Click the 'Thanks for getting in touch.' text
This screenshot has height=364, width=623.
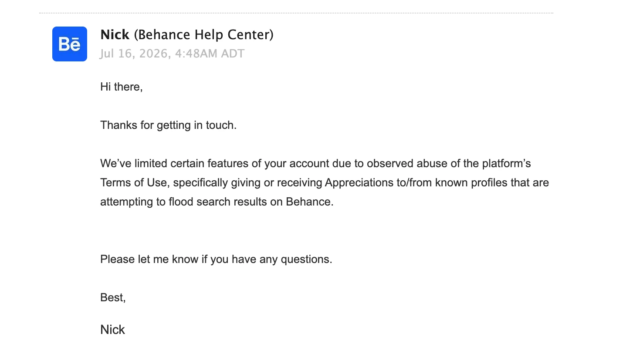point(169,125)
